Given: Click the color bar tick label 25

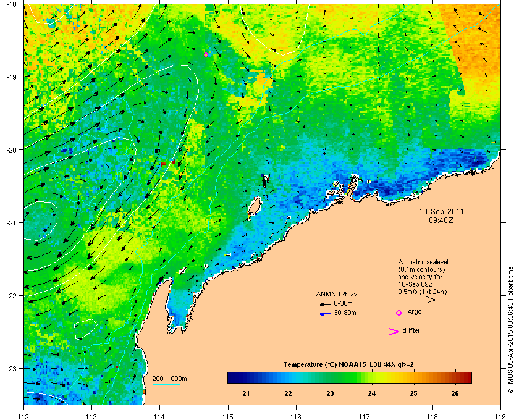Looking at the screenshot, I should (413, 393).
